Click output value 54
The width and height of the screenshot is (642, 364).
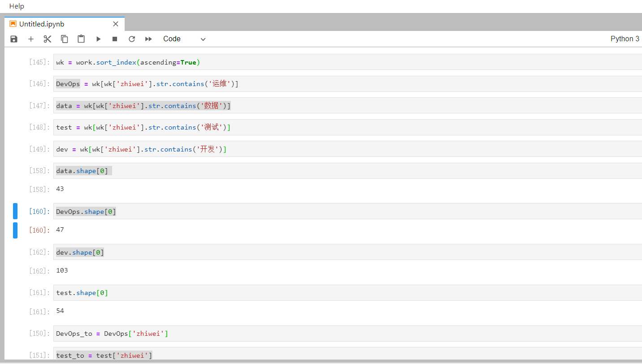point(60,311)
